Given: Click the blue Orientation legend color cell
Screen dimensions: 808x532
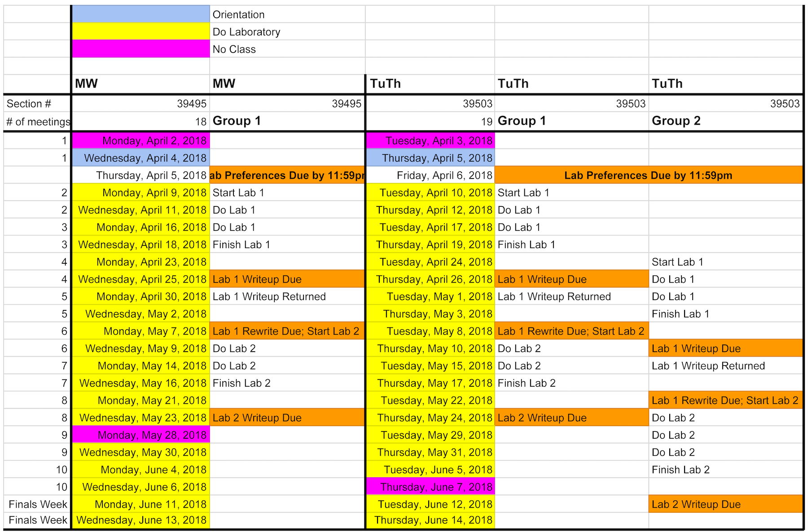Looking at the screenshot, I should [x=141, y=14].
